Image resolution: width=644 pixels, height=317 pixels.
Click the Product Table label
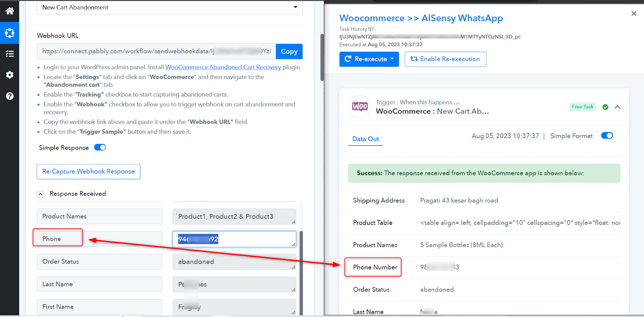point(372,223)
